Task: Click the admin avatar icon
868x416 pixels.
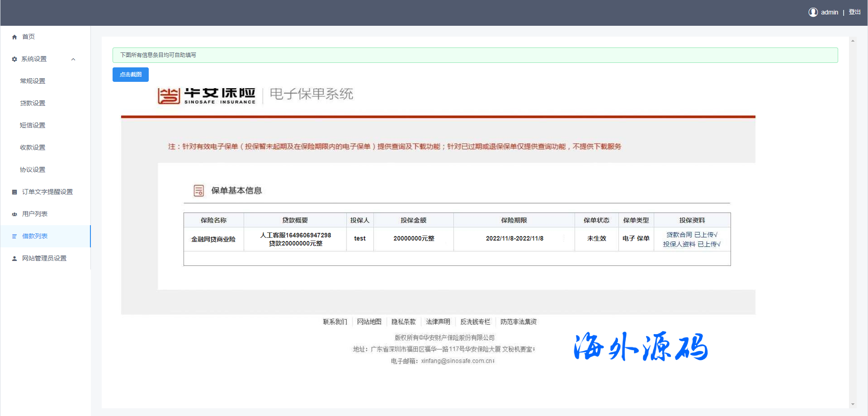Action: pyautogui.click(x=813, y=12)
